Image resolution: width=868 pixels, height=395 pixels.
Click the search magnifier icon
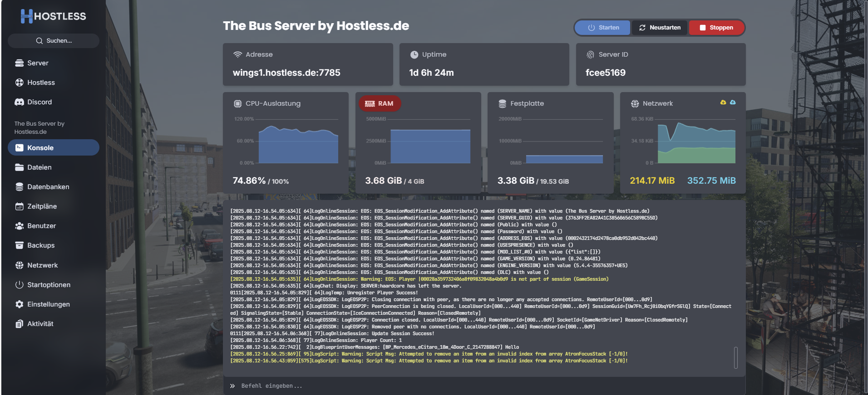coord(39,41)
